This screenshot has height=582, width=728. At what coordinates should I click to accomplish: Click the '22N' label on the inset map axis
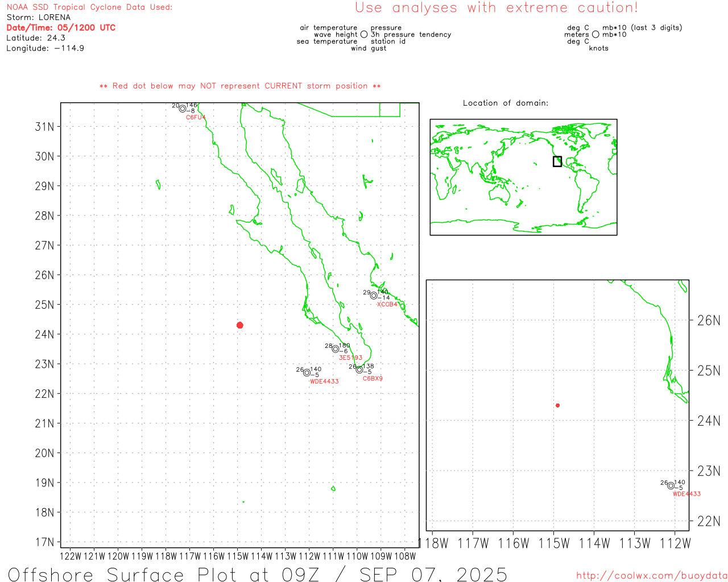(709, 521)
